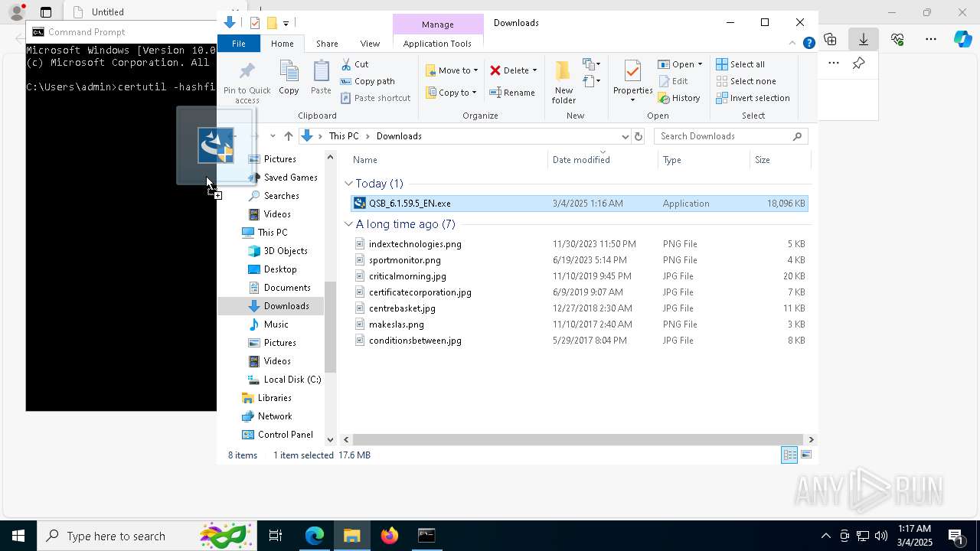Open the Edge settings and more ellipsis
Image resolution: width=980 pixels, height=551 pixels.
tap(930, 39)
